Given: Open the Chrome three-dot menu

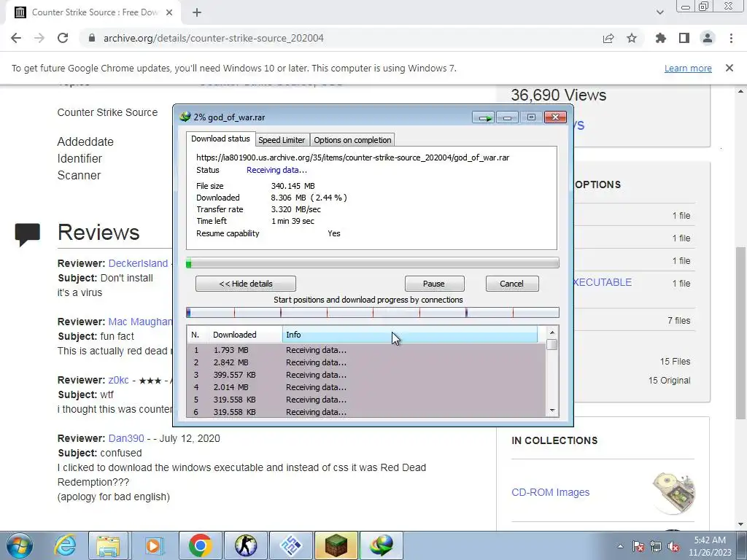Looking at the screenshot, I should (731, 38).
